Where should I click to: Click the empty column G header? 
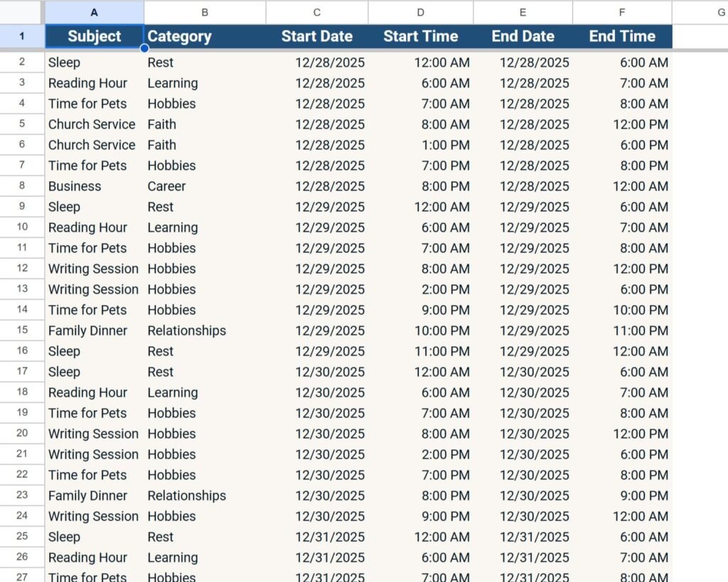[700, 12]
